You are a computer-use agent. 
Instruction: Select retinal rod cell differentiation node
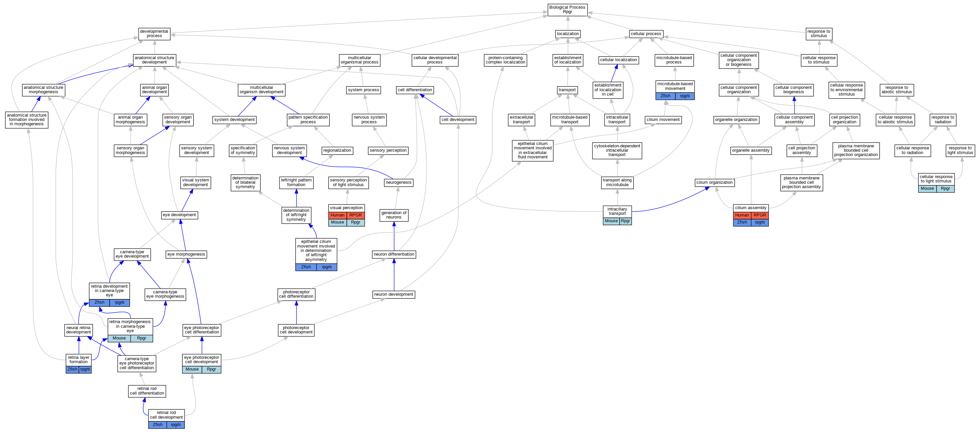click(x=147, y=391)
